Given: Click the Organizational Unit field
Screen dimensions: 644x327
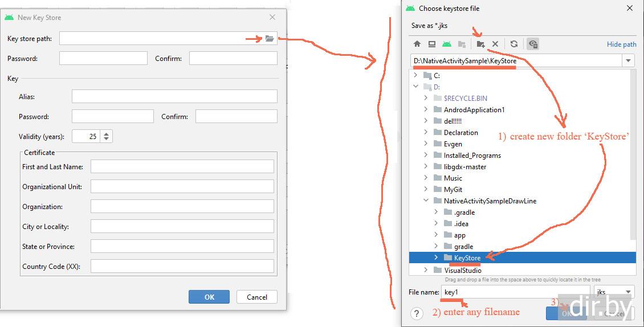Looking at the screenshot, I should [x=182, y=186].
